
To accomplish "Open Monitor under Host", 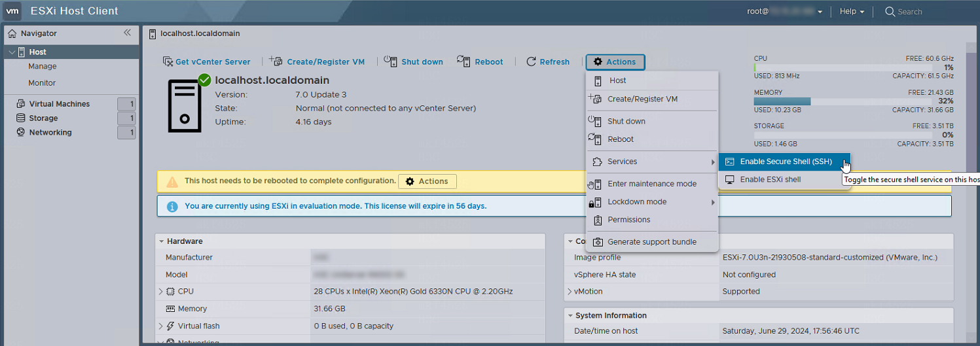I will click(x=42, y=83).
